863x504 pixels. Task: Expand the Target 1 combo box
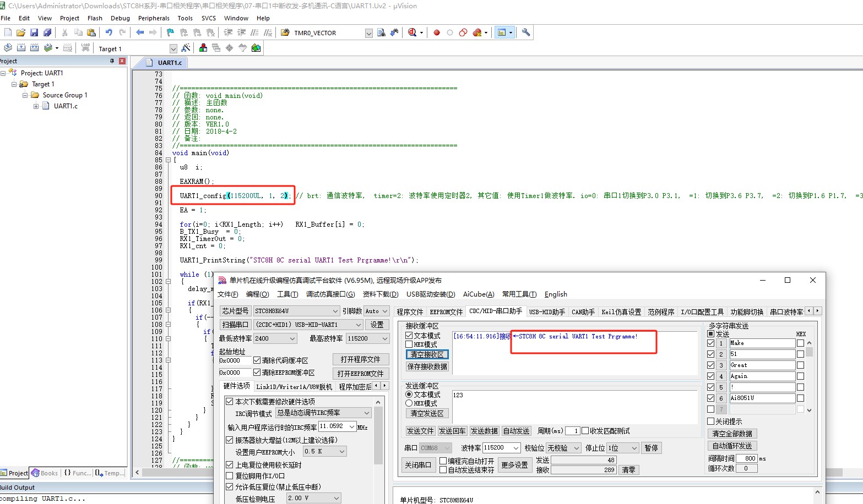point(173,48)
